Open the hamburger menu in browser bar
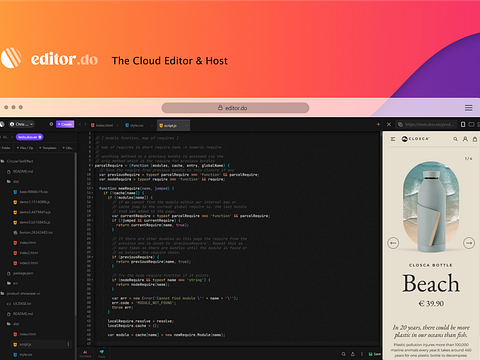The width and height of the screenshot is (480, 360). point(468,108)
